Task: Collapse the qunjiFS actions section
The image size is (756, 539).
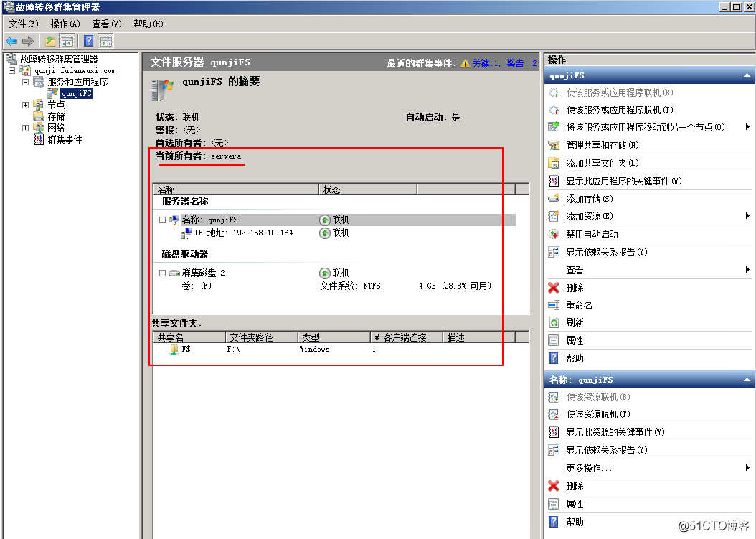Action: tap(747, 75)
